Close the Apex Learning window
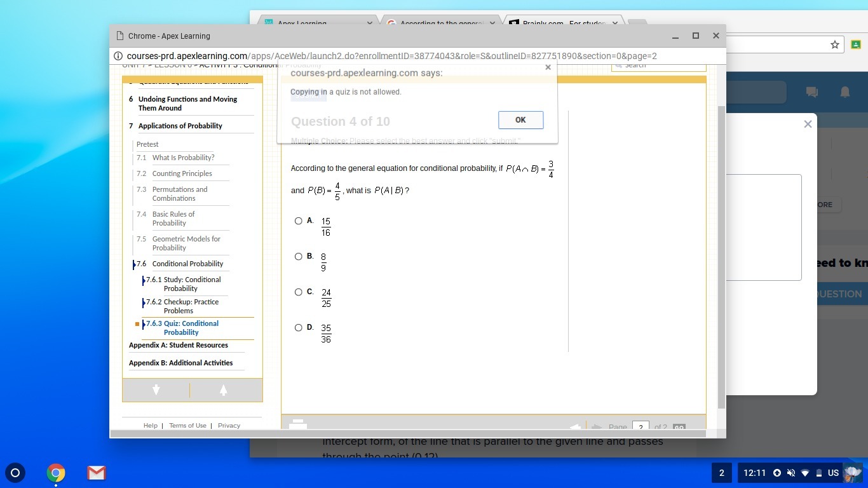Screen dimensions: 868x488 716,36
